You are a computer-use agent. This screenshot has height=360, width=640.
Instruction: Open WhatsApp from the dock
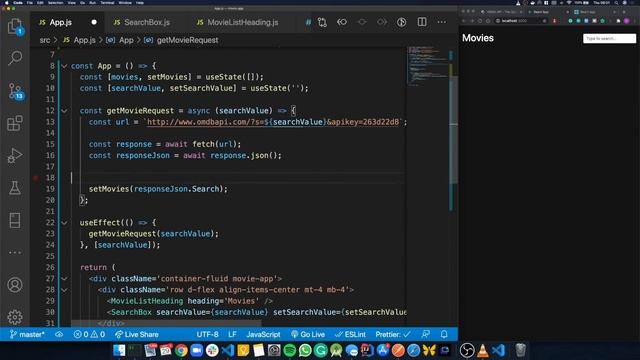coord(305,350)
